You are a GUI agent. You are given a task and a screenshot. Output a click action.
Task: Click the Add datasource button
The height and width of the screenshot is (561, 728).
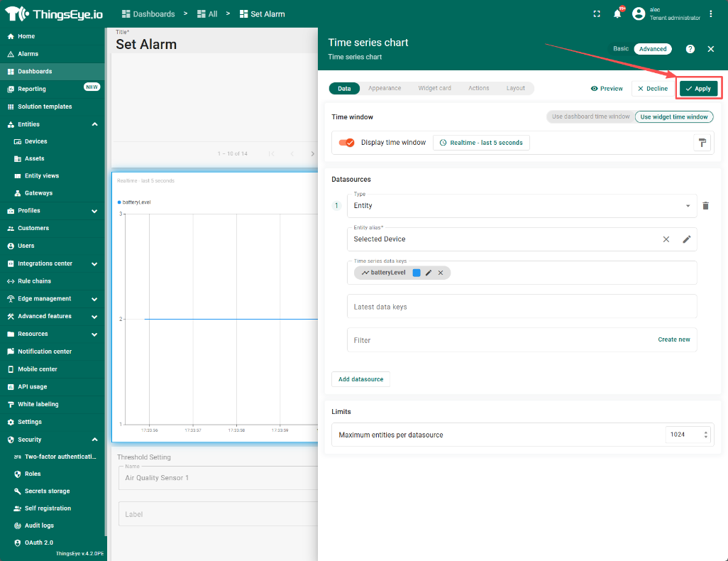click(x=360, y=379)
